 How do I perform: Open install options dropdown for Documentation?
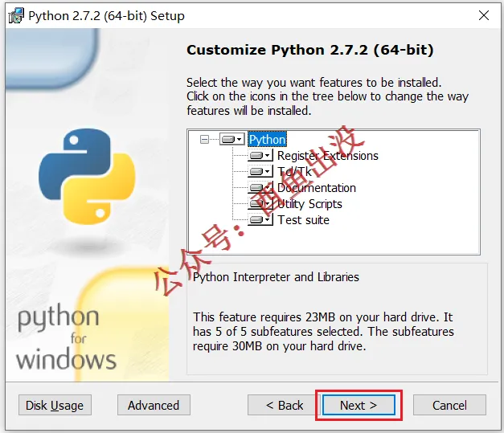[x=260, y=188]
